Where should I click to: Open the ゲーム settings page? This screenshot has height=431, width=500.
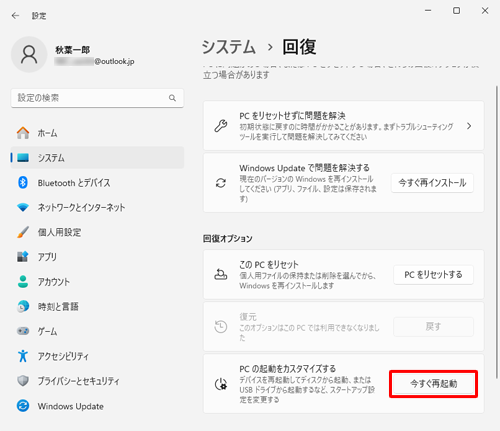[x=97, y=331]
